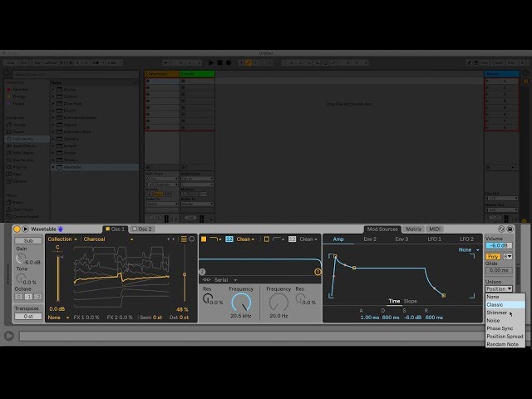Choose Phase Sync in Unison menu
This screenshot has height=399, width=532.
(505, 328)
